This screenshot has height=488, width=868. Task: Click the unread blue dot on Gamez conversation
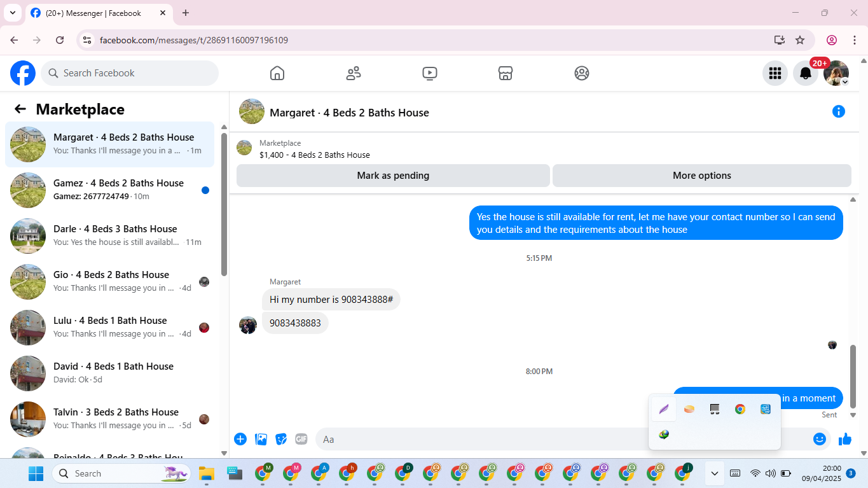[205, 190]
